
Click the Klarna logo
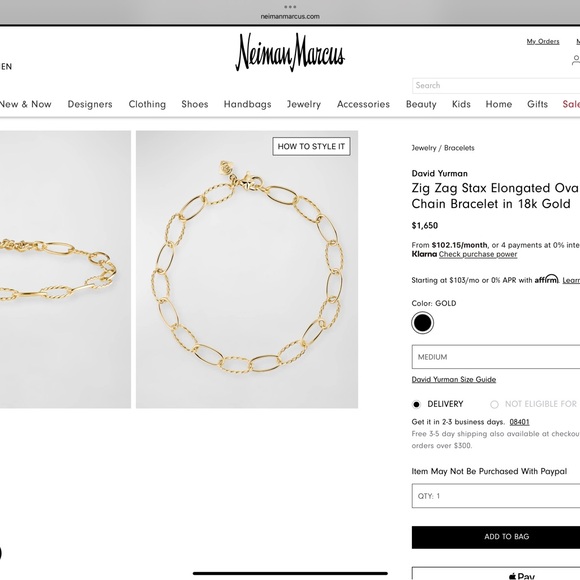click(424, 254)
